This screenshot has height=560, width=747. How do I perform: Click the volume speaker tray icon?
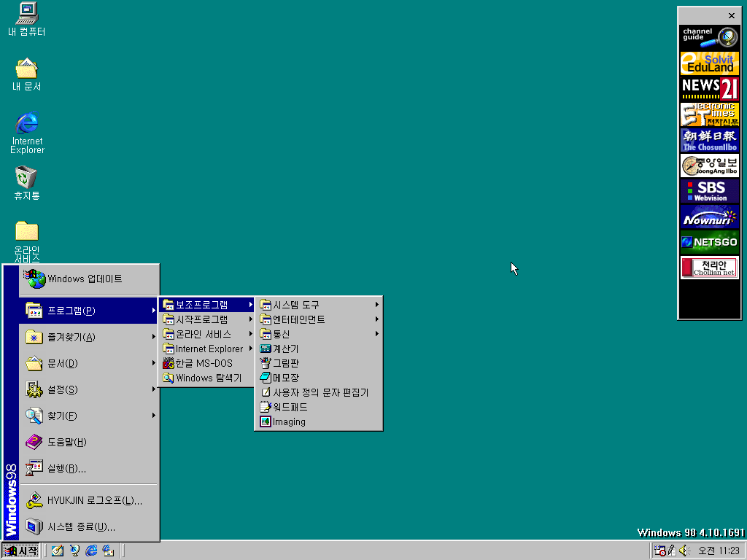(684, 551)
